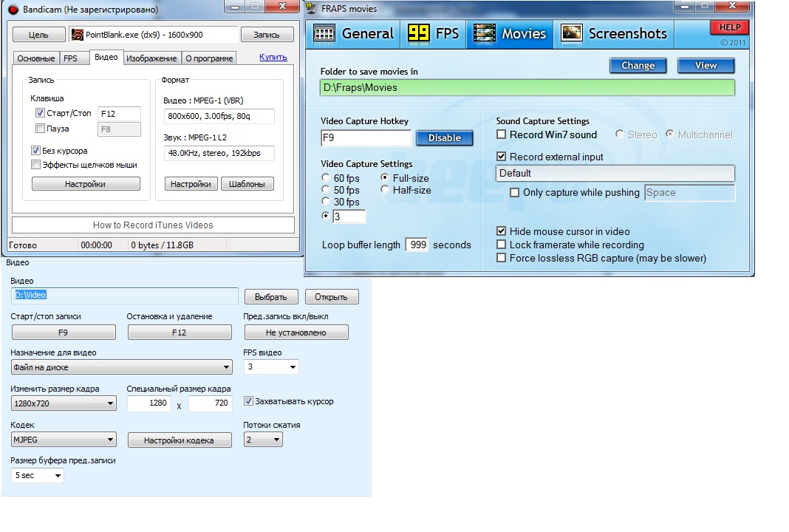
Task: Click the Loop buffer length field showing 999
Action: (417, 245)
